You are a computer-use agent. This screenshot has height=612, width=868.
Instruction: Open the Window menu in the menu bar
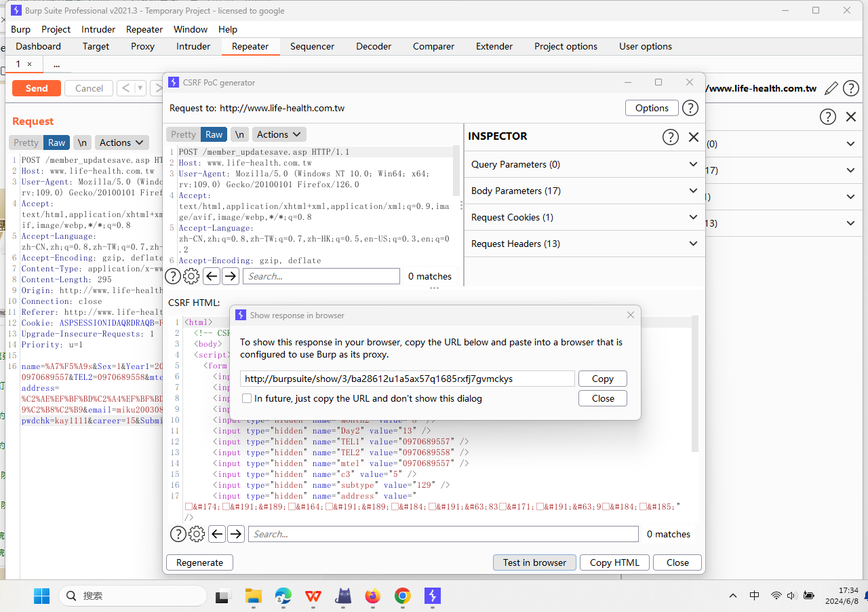191,29
